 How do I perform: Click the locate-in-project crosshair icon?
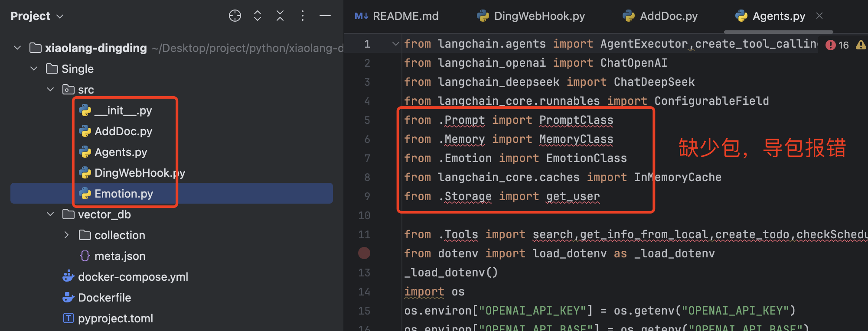[x=235, y=16]
